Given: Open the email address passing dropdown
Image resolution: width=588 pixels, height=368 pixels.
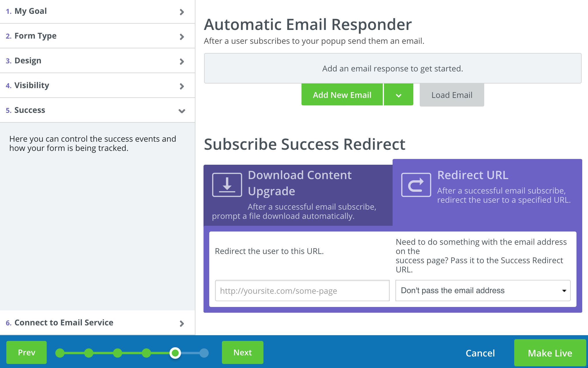Looking at the screenshot, I should coord(483,291).
